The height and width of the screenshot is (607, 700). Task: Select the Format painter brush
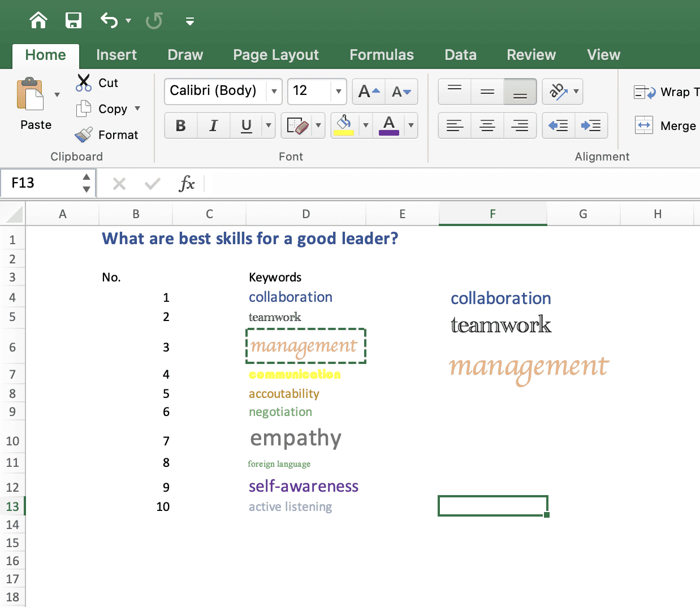coord(84,135)
